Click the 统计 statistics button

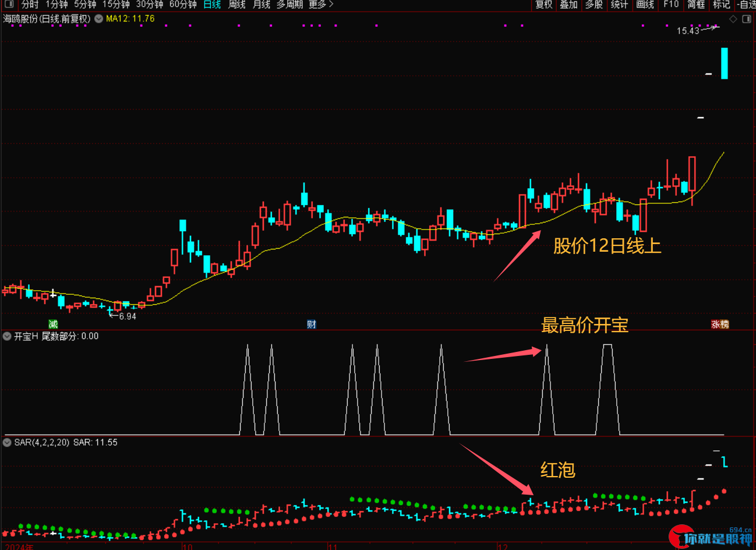click(619, 5)
